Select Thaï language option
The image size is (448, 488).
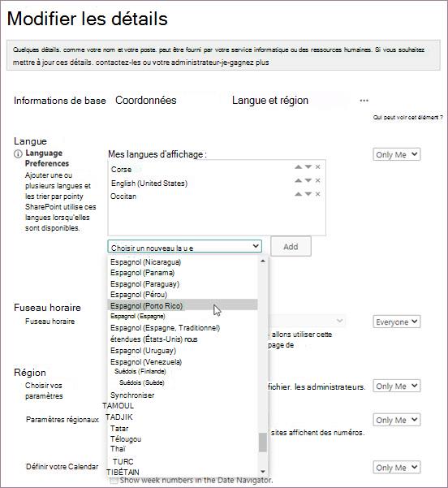118,449
